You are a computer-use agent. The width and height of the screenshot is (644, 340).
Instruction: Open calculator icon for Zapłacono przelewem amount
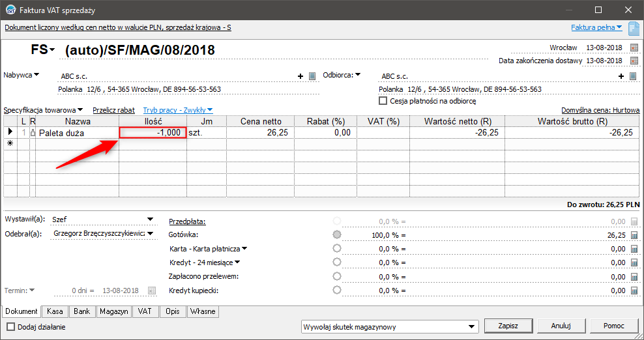[634, 277]
